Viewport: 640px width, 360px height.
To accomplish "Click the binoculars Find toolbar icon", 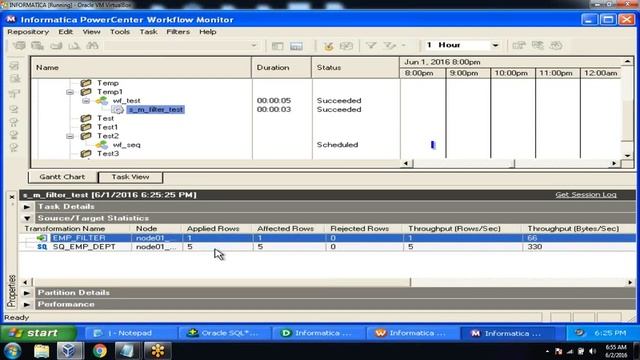I will pyautogui.click(x=92, y=45).
